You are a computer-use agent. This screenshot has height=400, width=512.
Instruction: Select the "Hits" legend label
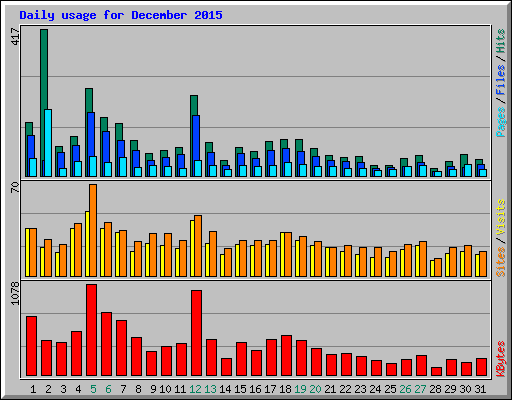point(501,41)
